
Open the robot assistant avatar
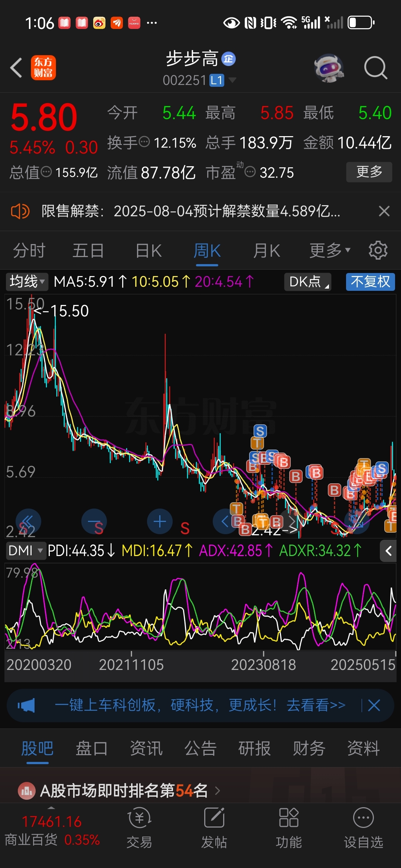(329, 68)
